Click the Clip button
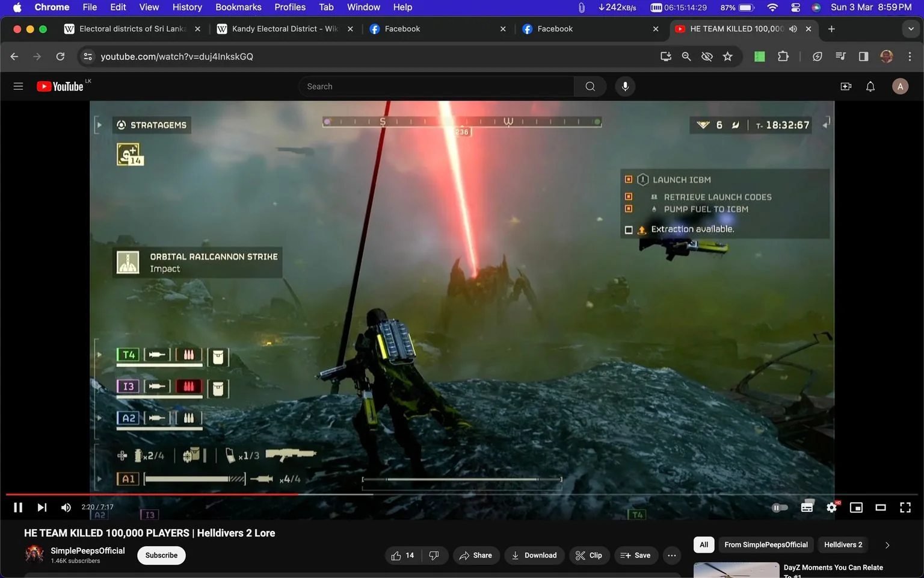 589,555
